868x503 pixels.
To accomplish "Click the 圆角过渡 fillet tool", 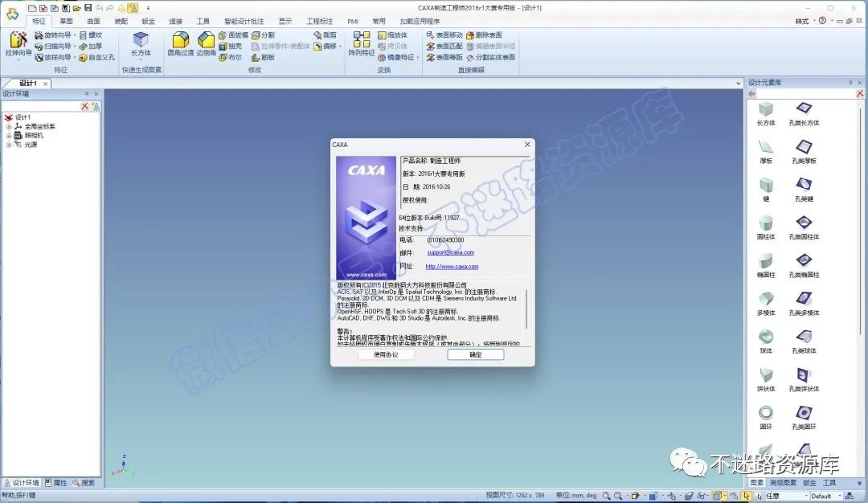I will (x=181, y=43).
